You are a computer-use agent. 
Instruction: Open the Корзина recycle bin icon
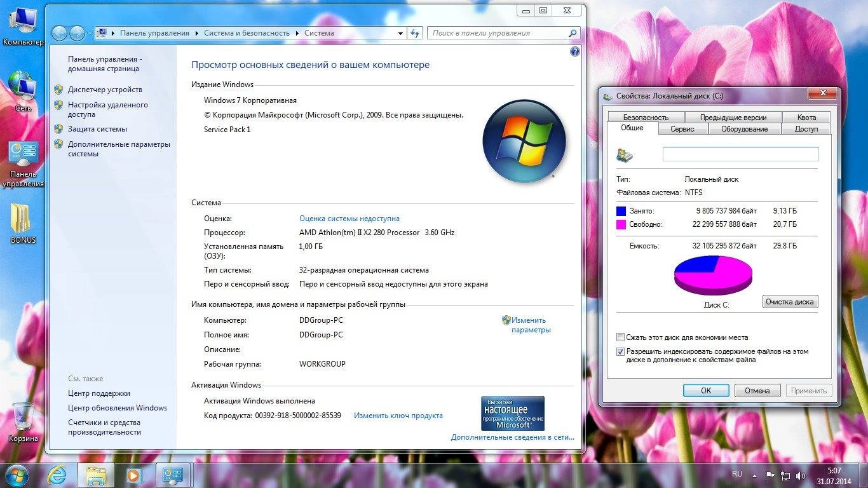pyautogui.click(x=23, y=422)
